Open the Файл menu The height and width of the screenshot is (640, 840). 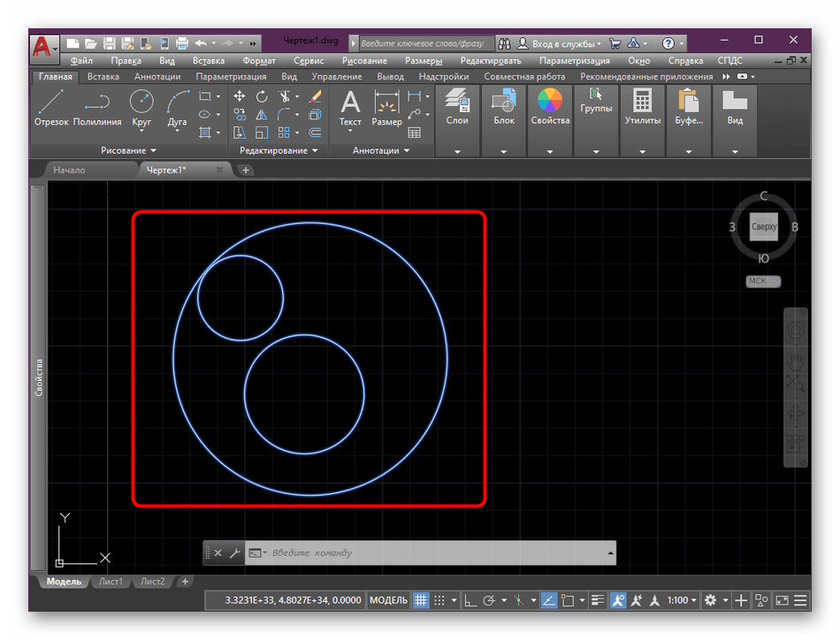tap(81, 60)
